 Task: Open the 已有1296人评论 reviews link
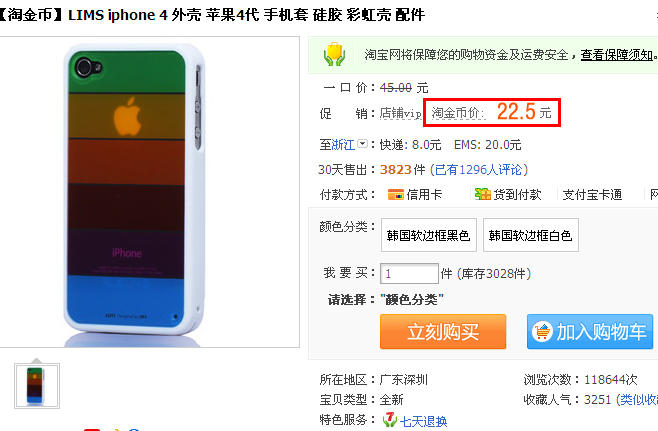pyautogui.click(x=479, y=170)
